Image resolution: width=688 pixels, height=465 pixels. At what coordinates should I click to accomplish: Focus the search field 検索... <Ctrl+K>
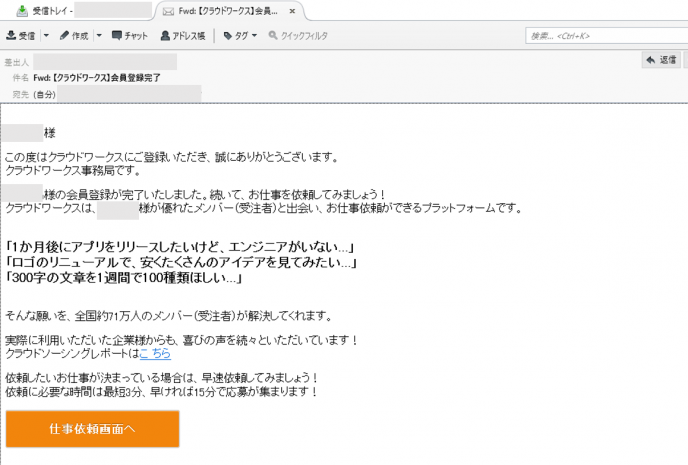(x=607, y=36)
